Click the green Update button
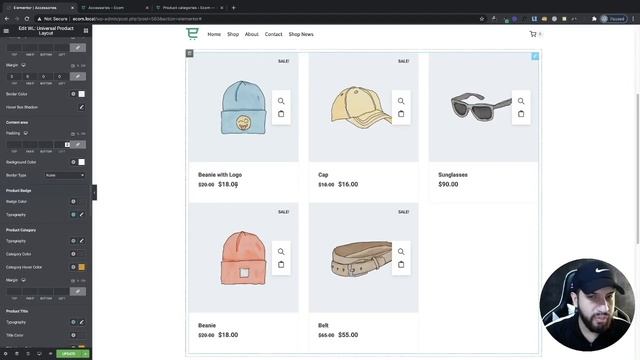The image size is (640, 360). click(69, 353)
